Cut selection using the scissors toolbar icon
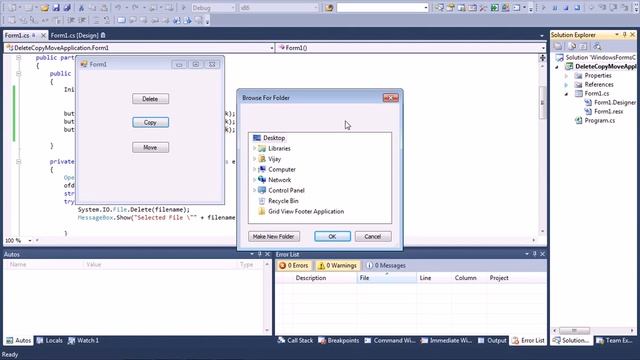640x360 pixels. coord(81,8)
